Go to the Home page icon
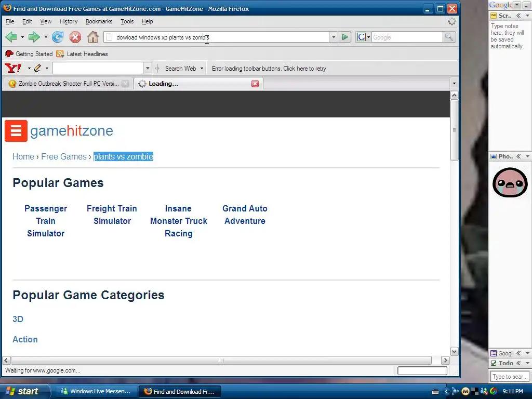 tap(92, 37)
